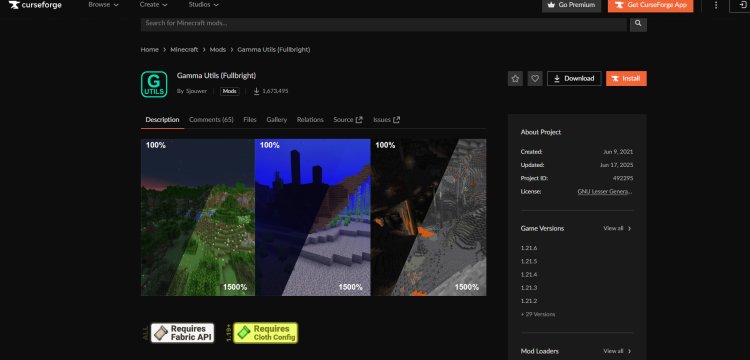The width and height of the screenshot is (750, 360).
Task: Expand the Studios dropdown menu
Action: point(203,5)
